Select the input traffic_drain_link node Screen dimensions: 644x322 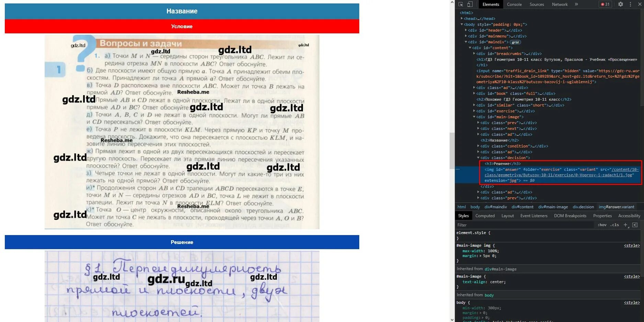pos(558,76)
